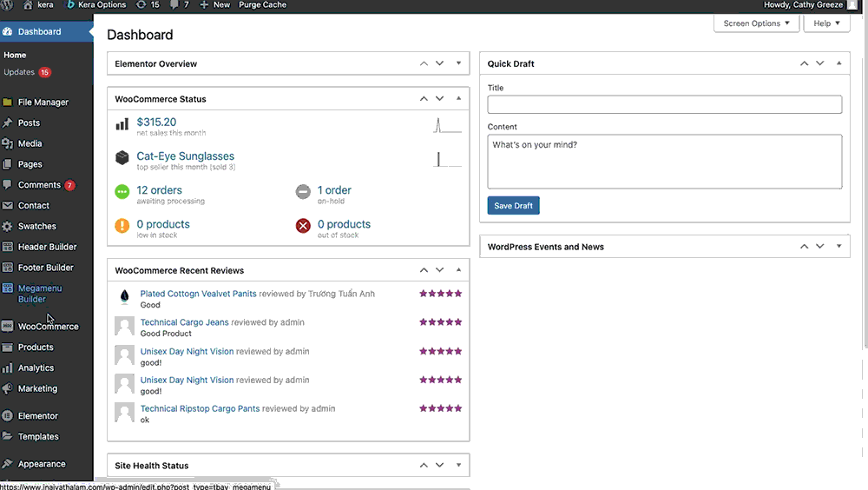Move WooCommerce Status widget down

439,99
